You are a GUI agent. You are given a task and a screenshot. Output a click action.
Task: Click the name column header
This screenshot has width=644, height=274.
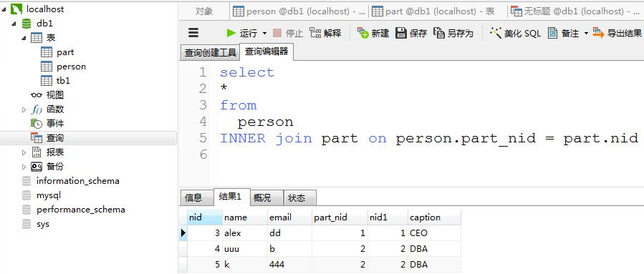pyautogui.click(x=245, y=217)
